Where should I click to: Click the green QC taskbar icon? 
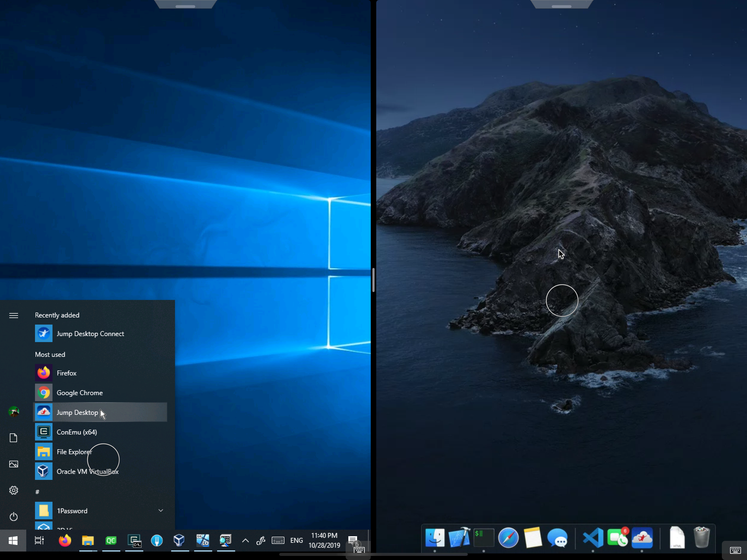111,540
